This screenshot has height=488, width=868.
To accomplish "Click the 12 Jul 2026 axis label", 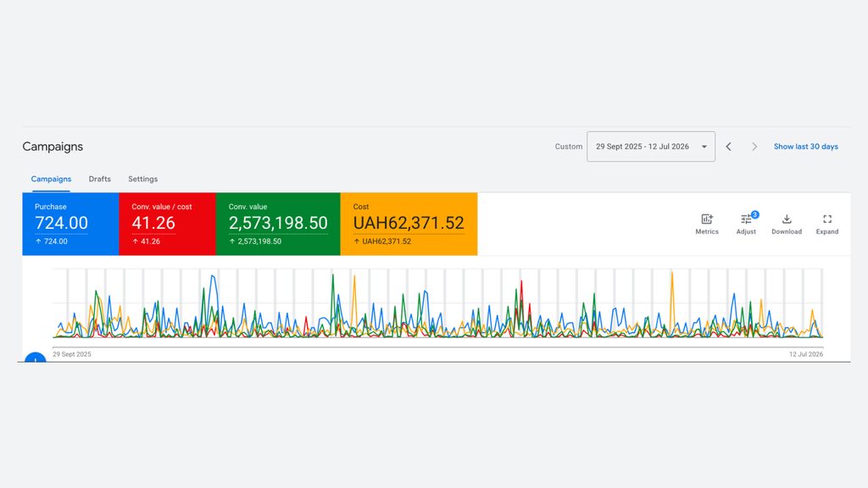I will [x=806, y=354].
